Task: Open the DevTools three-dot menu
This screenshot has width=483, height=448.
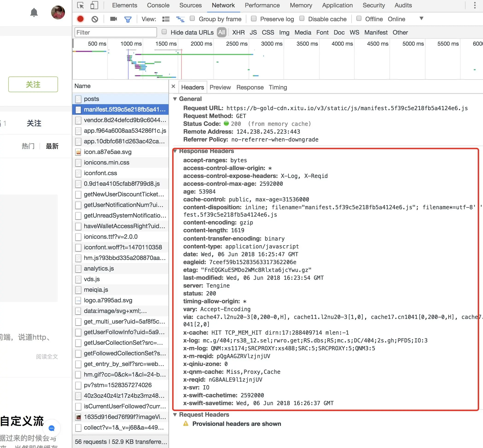Action: tap(474, 5)
